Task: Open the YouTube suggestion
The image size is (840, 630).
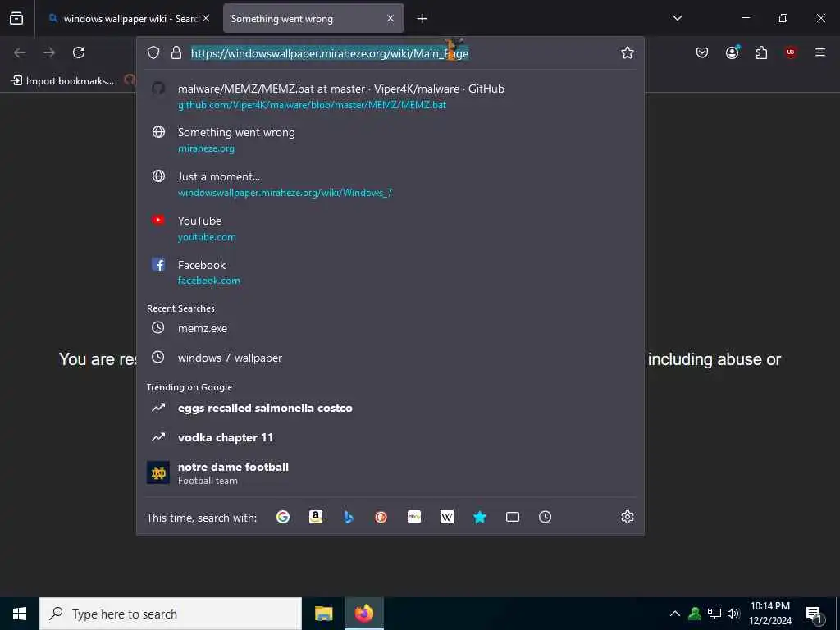Action: point(390,228)
